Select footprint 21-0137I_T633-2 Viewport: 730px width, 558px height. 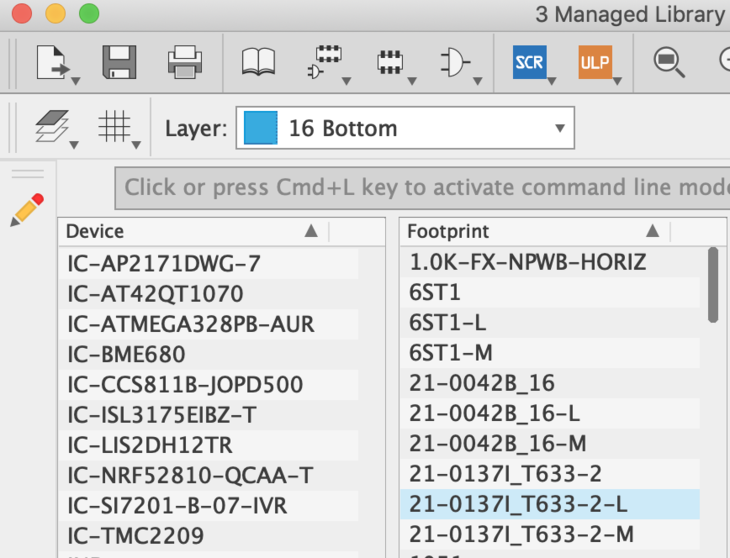(x=550, y=474)
